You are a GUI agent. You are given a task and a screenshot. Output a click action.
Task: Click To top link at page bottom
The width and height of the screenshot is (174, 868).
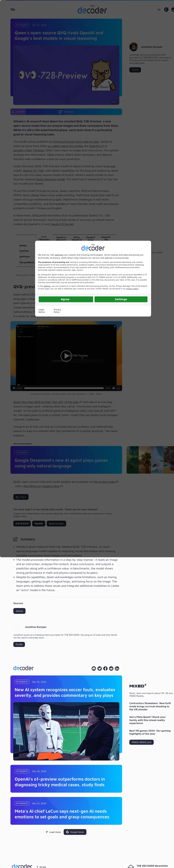[x=41, y=867]
